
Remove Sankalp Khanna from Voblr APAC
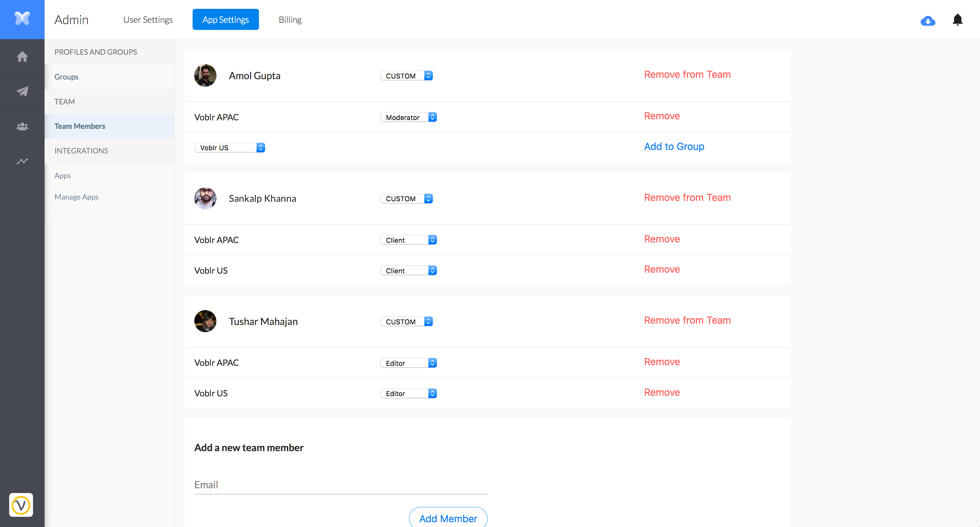coord(661,239)
